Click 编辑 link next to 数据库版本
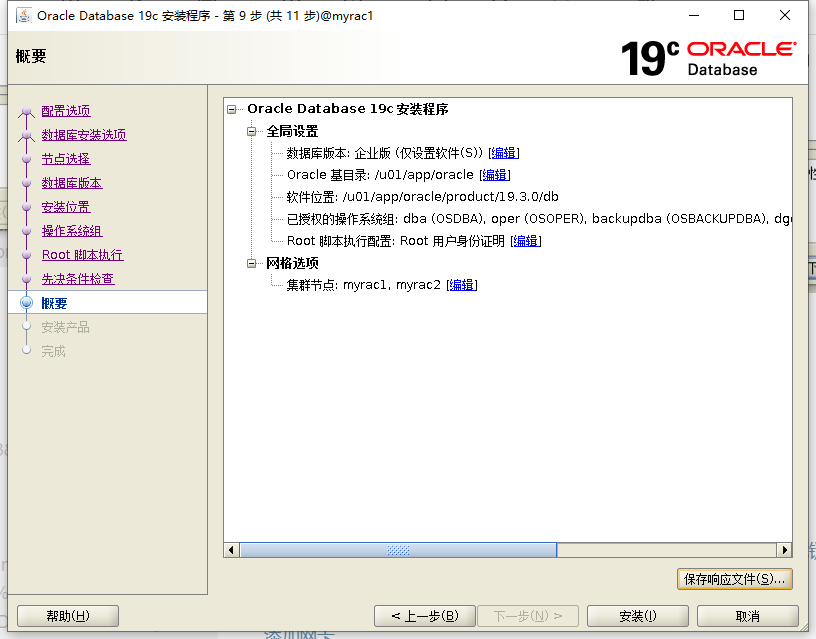 (x=504, y=153)
